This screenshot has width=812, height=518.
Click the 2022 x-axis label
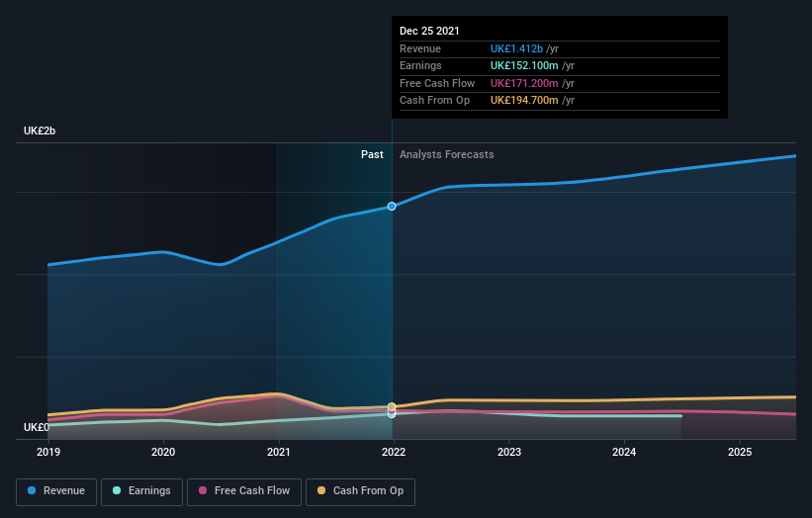pyautogui.click(x=394, y=452)
